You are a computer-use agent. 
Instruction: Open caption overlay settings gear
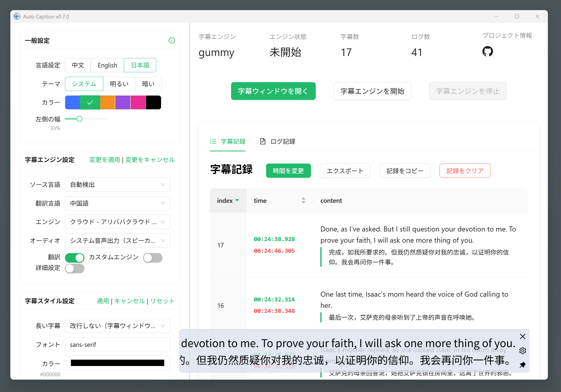tap(522, 351)
